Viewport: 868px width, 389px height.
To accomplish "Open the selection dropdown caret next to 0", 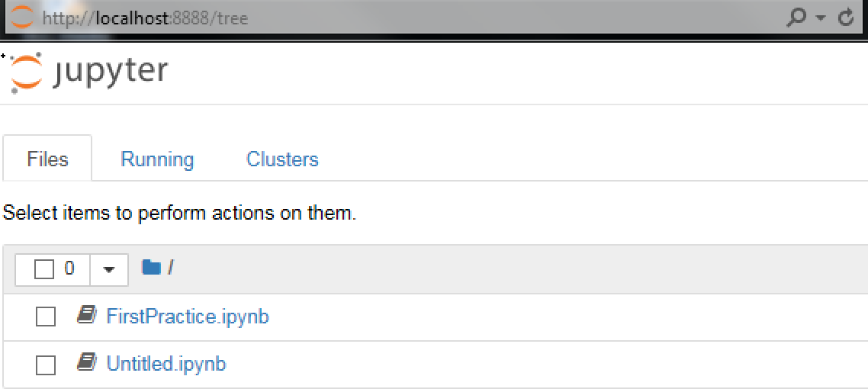I will pyautogui.click(x=109, y=270).
